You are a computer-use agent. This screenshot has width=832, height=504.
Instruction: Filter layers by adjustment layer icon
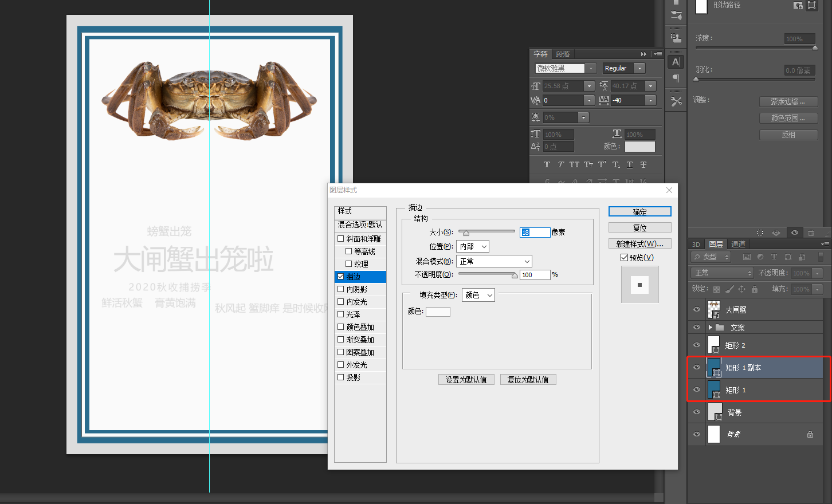point(760,257)
